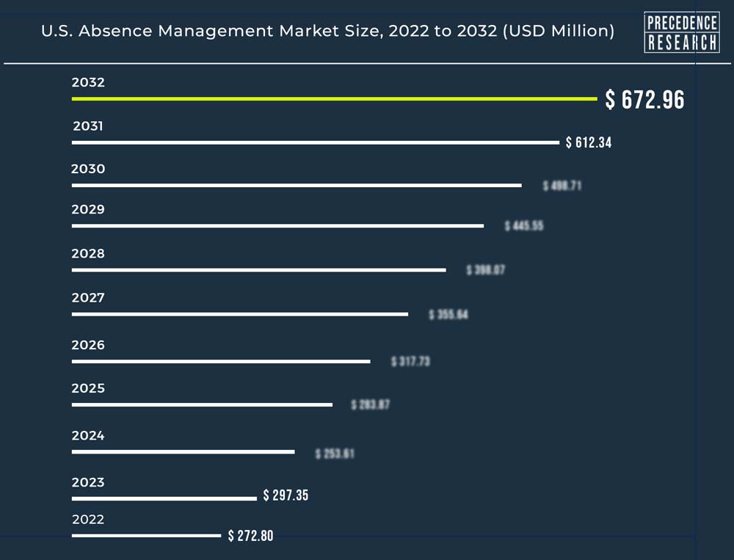Select the 2031 bar
Viewport: 734px width, 560px height.
pyautogui.click(x=316, y=142)
